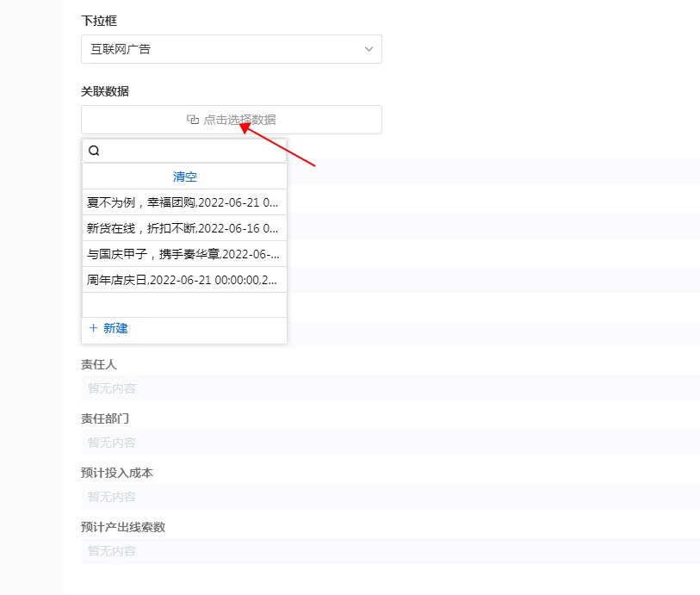Select the 周年店庆日 list entry
The height and width of the screenshot is (595, 700).
click(183, 280)
